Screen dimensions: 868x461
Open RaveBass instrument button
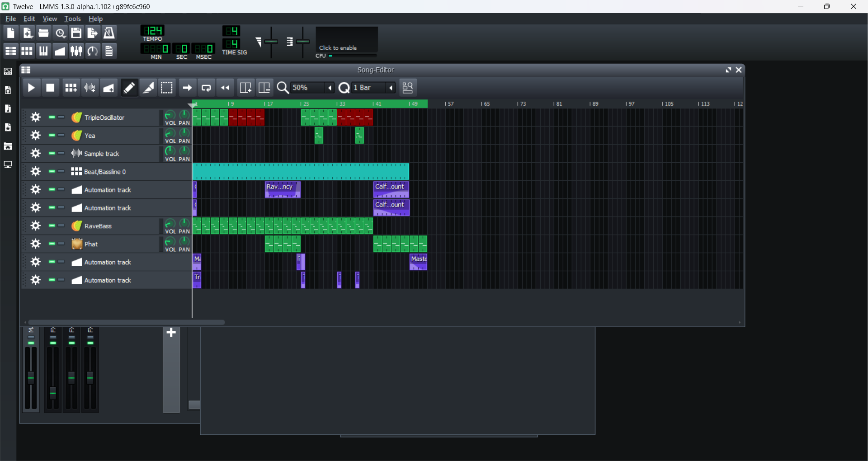coord(114,226)
